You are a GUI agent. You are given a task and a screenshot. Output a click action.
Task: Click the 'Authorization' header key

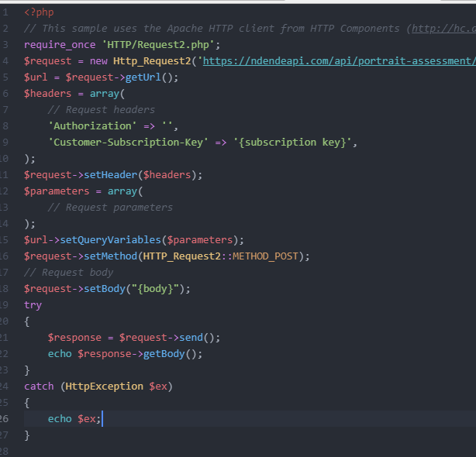coord(90,125)
